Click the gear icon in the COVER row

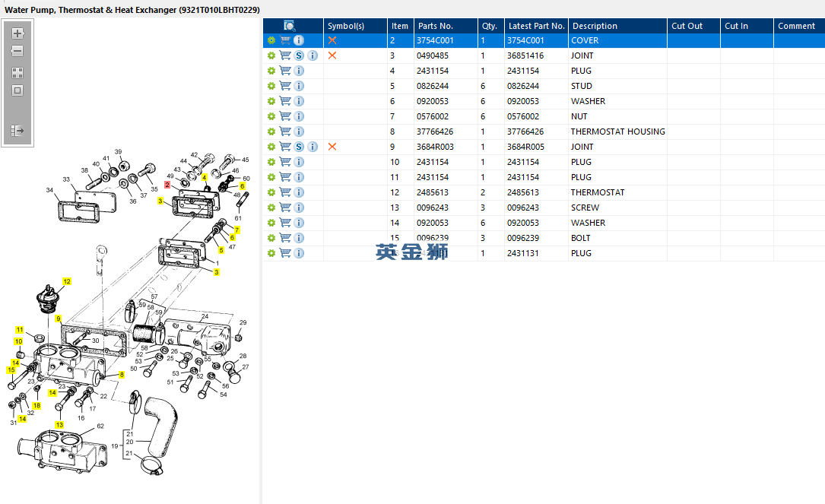[271, 40]
